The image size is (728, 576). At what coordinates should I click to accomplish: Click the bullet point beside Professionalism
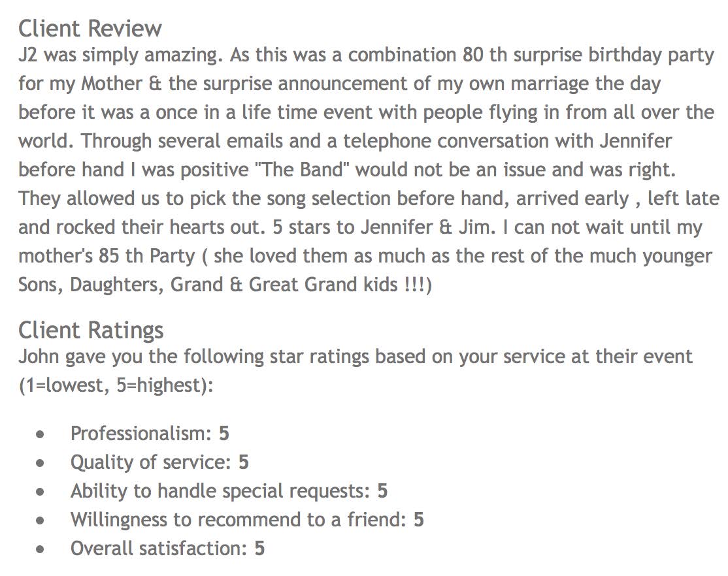pyautogui.click(x=42, y=434)
